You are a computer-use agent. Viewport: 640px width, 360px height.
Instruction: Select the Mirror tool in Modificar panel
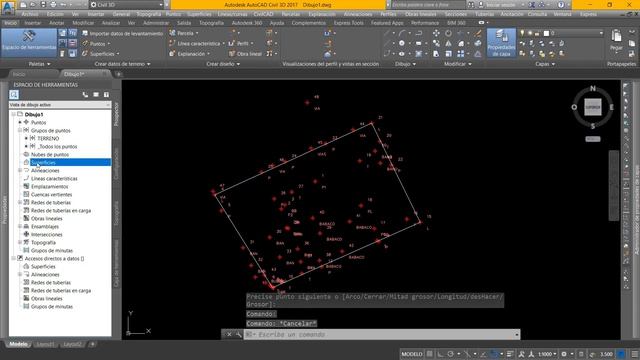(x=448, y=43)
